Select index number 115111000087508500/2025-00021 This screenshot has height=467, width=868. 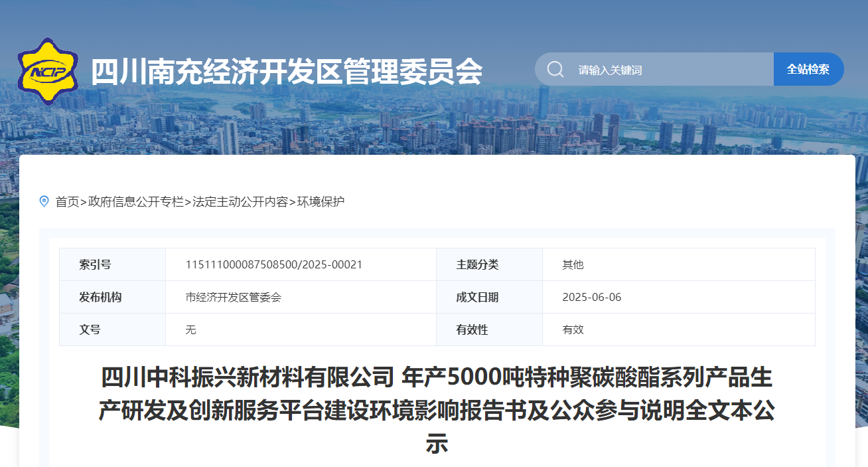[274, 264]
